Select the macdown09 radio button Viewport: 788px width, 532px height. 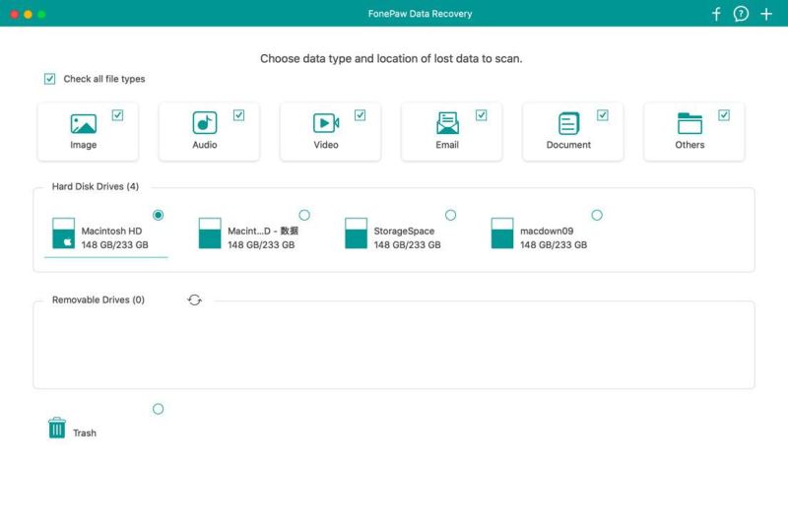click(597, 215)
